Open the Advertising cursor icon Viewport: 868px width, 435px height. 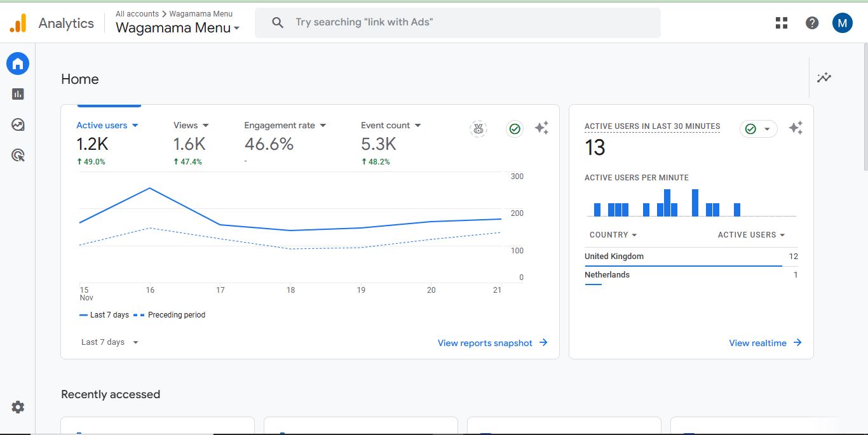[18, 155]
